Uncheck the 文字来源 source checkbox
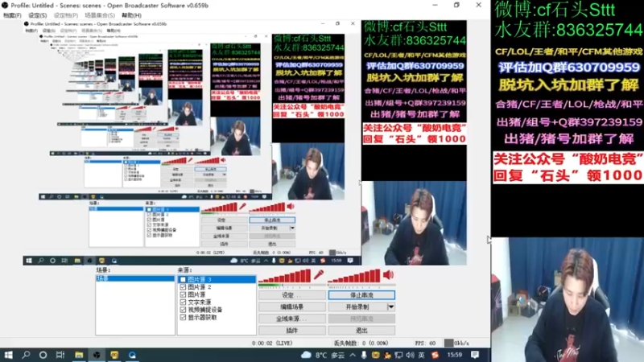The height and width of the screenshot is (362, 644). point(184,302)
